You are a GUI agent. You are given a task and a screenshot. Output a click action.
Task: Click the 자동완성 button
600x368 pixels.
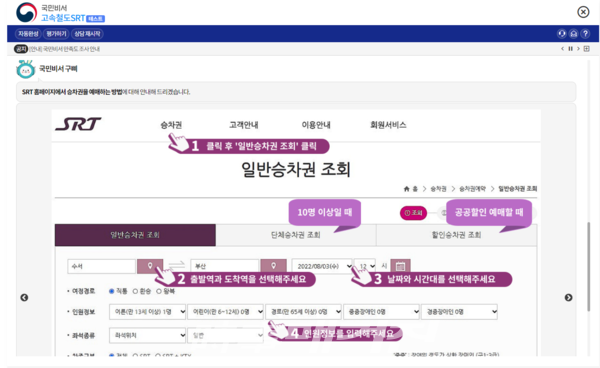coord(29,34)
